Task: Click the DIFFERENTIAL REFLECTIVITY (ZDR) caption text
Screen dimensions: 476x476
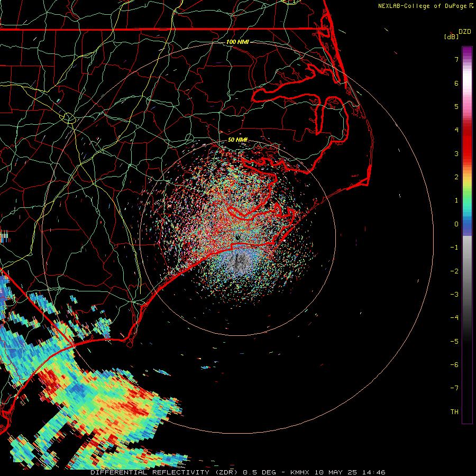Action: tap(165, 472)
